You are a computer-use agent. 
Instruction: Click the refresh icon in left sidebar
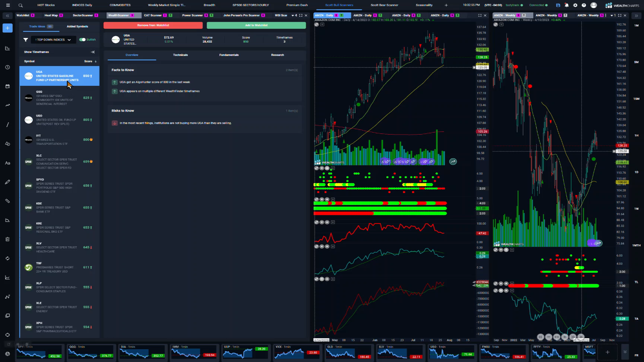8,258
